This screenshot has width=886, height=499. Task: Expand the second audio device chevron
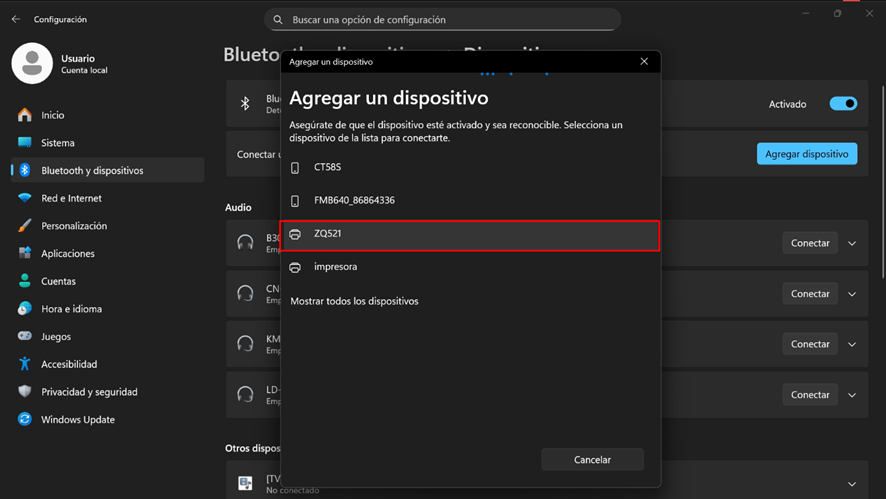tap(852, 294)
